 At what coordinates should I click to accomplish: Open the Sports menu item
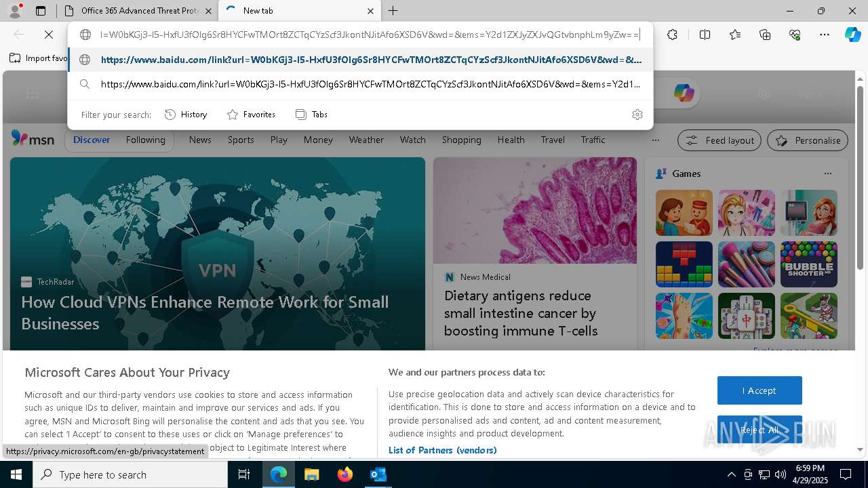tap(241, 140)
